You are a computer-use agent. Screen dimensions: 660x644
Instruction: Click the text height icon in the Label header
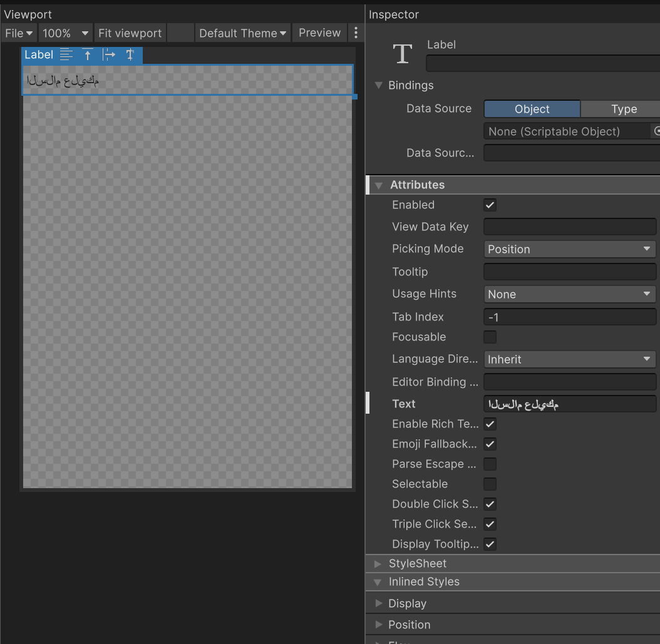[130, 54]
